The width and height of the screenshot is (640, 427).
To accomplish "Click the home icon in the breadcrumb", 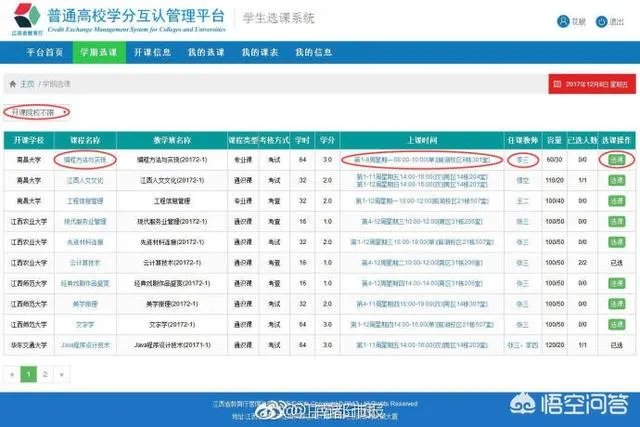I will [x=13, y=84].
